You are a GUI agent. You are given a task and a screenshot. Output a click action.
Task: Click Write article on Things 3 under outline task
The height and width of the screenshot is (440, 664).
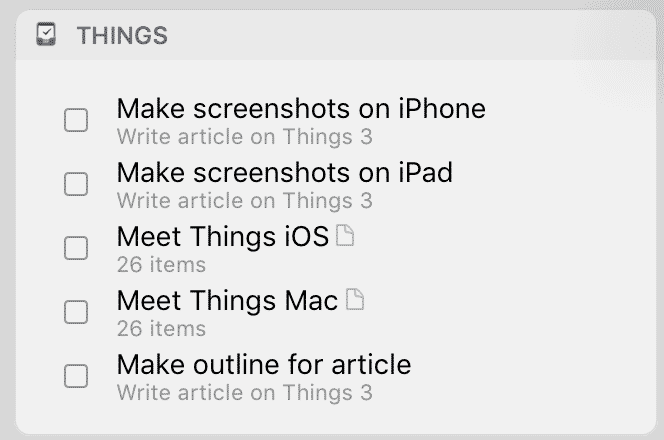tap(245, 393)
